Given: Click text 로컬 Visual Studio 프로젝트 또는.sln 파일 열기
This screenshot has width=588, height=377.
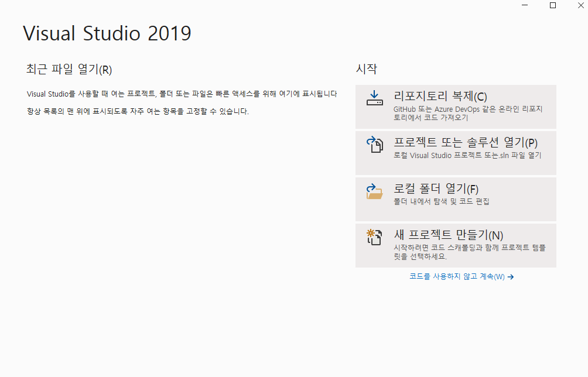Looking at the screenshot, I should (x=467, y=155).
